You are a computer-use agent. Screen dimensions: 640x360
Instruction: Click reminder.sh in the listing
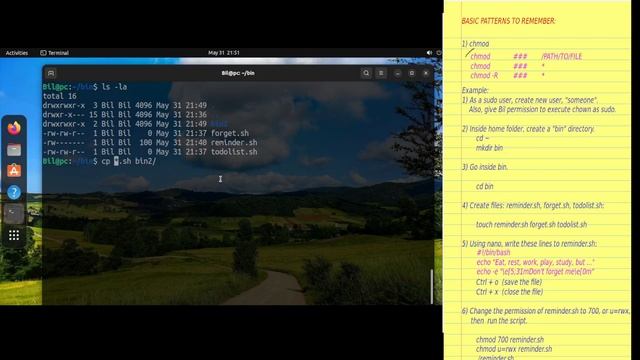coord(234,142)
